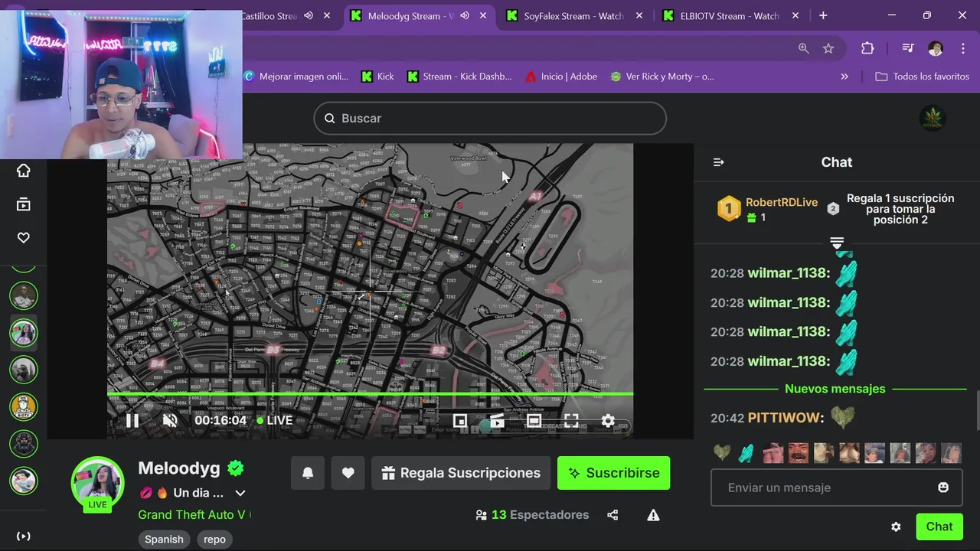Toggle notifications bell for Meloodyg
The width and height of the screenshot is (980, 551).
(x=308, y=473)
